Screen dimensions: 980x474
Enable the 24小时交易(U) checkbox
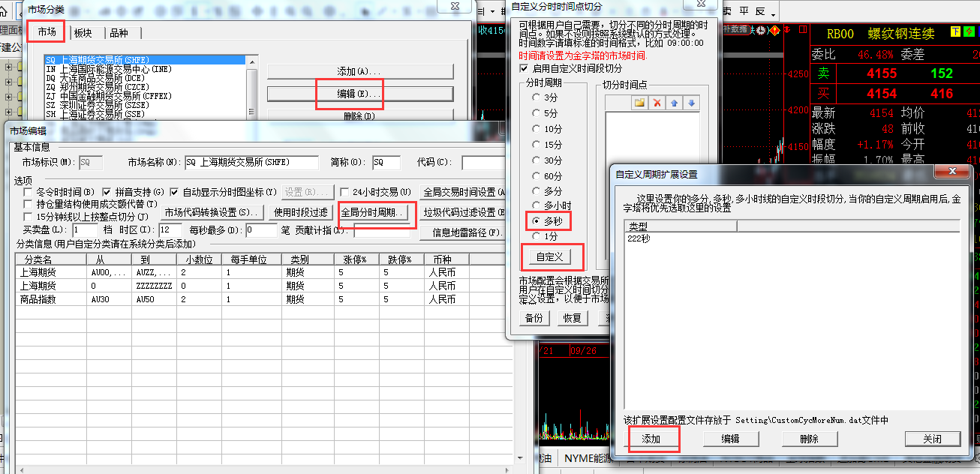pyautogui.click(x=345, y=192)
